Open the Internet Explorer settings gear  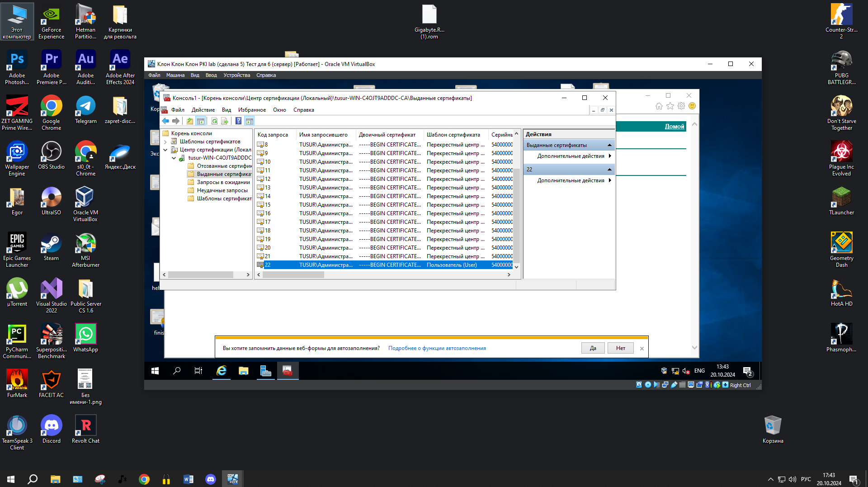(681, 106)
